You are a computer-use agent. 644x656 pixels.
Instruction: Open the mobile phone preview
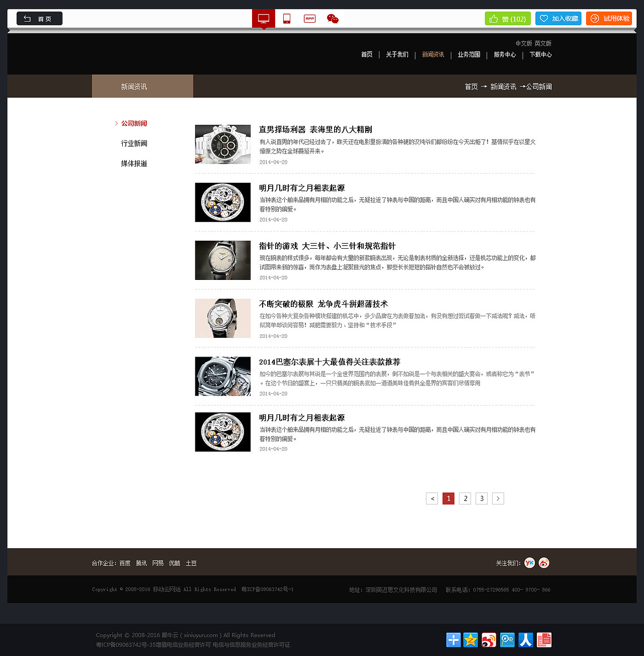tap(286, 18)
